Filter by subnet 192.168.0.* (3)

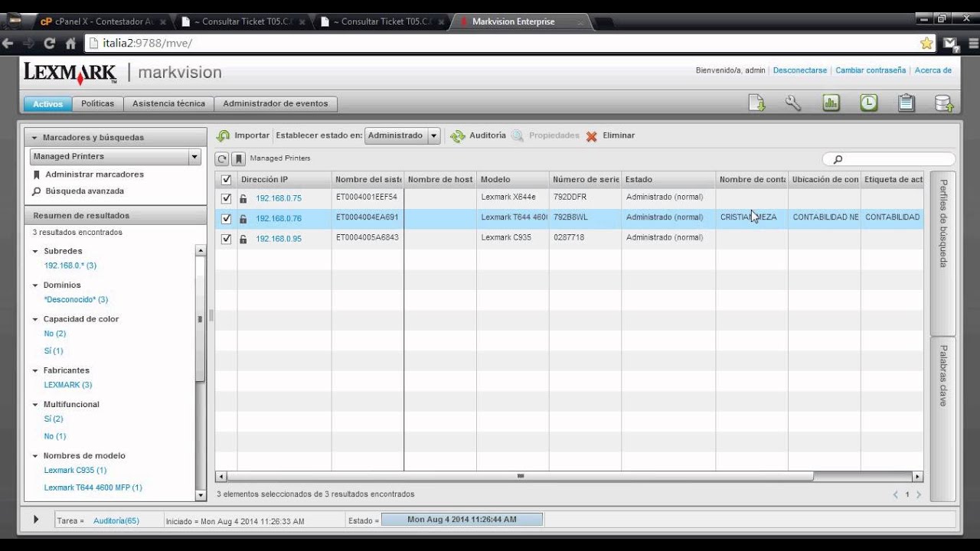(70, 266)
